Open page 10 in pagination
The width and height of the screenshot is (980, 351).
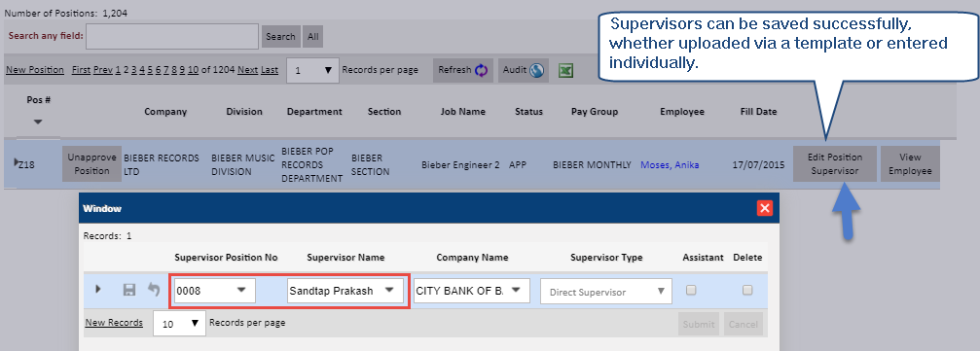pos(193,70)
